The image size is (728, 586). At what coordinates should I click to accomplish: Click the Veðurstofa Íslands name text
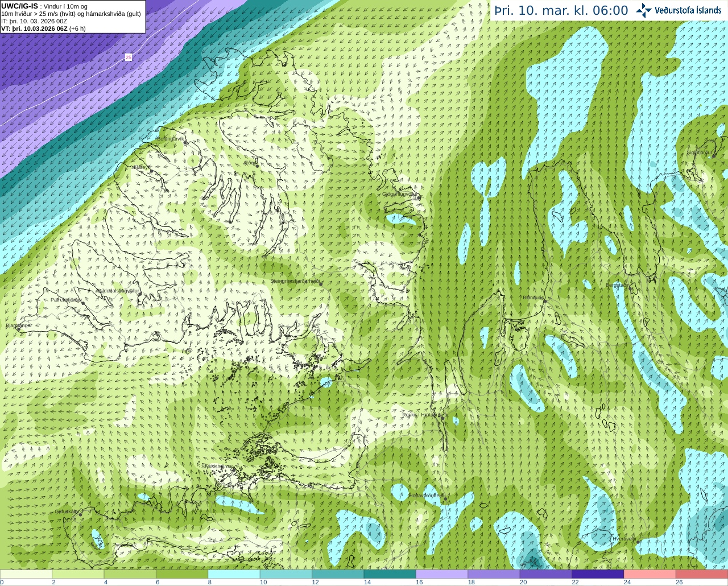coord(688,10)
